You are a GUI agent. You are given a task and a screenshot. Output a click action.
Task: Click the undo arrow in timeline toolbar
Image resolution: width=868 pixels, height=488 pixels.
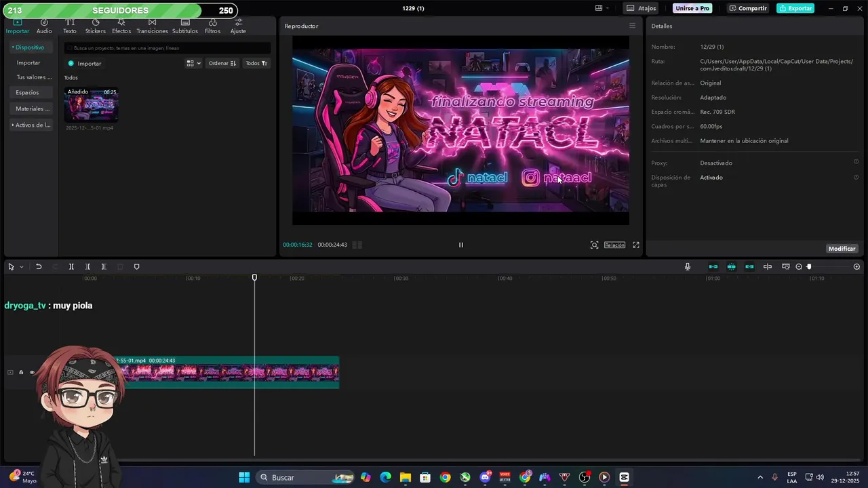(x=39, y=266)
